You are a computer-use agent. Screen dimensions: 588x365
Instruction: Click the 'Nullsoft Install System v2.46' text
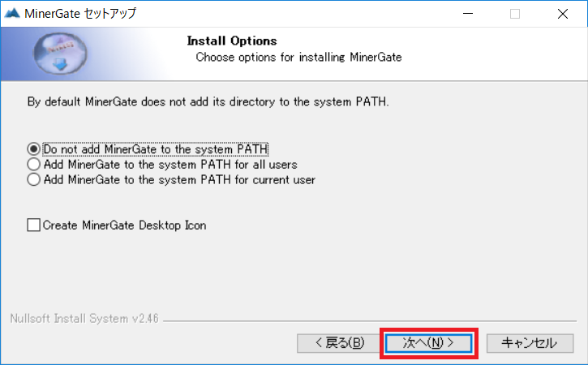point(84,319)
